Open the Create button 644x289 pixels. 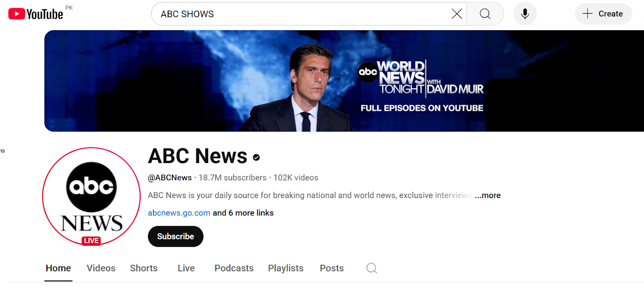tap(603, 14)
